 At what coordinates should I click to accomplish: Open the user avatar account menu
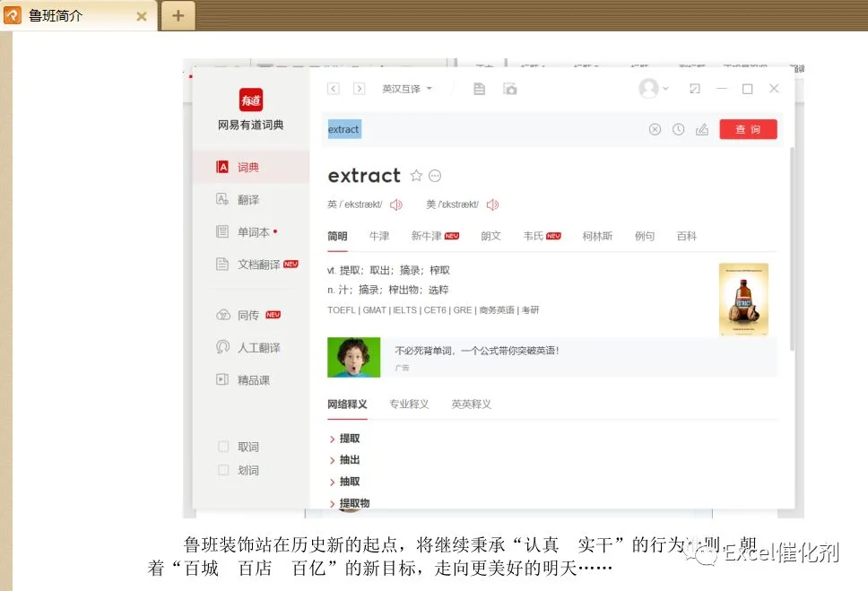653,89
